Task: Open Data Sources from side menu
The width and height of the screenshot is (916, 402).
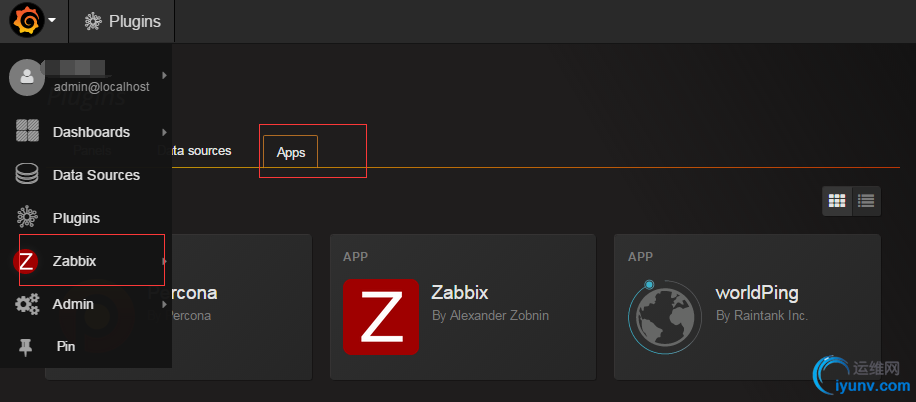Action: [x=96, y=175]
